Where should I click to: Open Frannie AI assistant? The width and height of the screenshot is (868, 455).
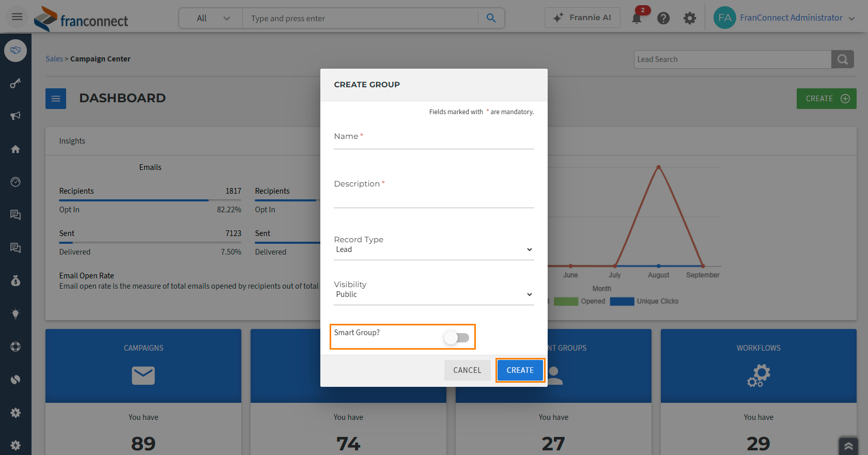(582, 18)
